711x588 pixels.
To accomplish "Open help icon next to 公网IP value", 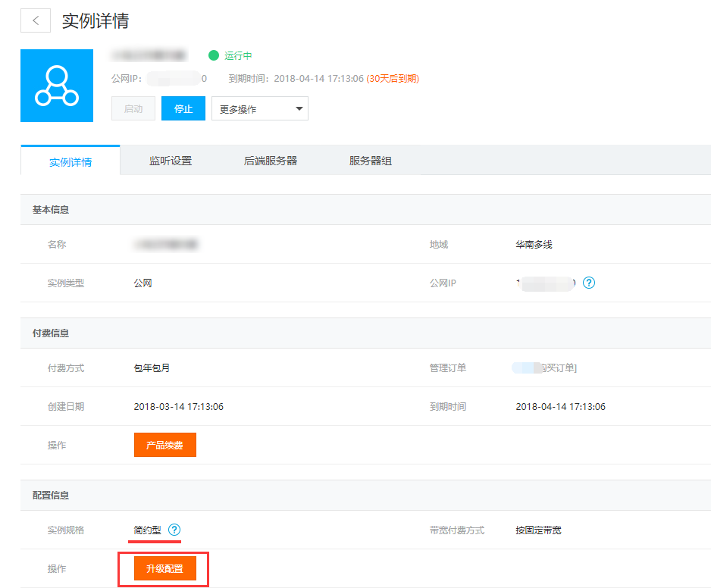I will click(589, 283).
